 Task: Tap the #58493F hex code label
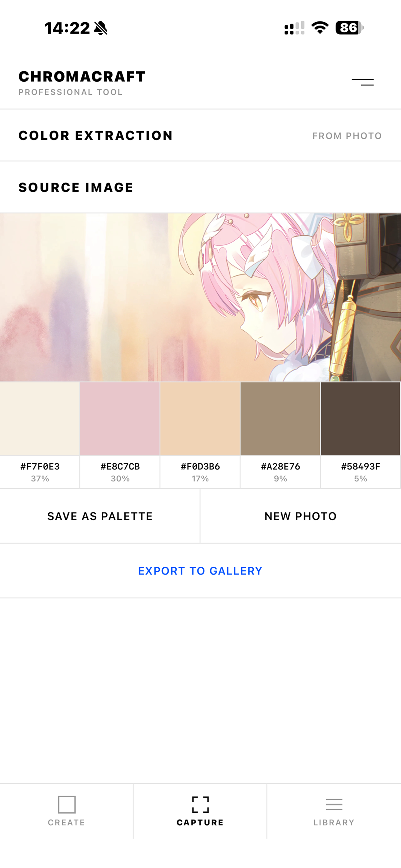(x=361, y=466)
